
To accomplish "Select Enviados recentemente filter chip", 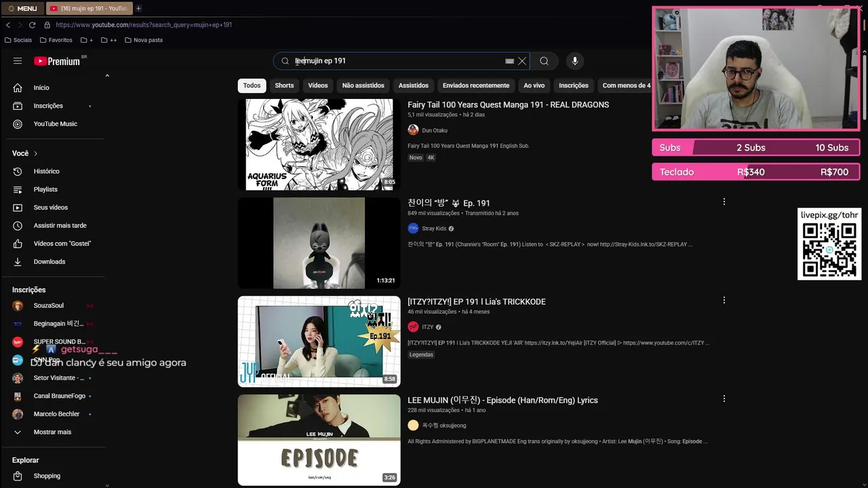I will coord(476,85).
